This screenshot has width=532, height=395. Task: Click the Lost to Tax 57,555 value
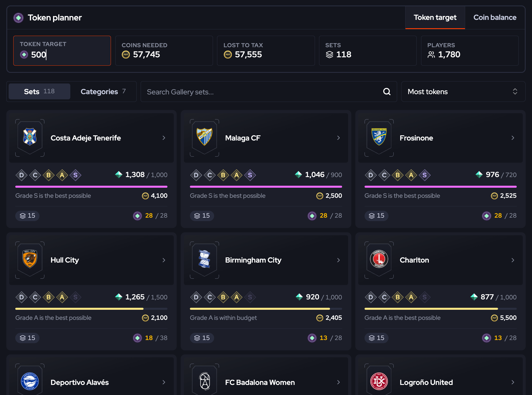[x=248, y=54]
